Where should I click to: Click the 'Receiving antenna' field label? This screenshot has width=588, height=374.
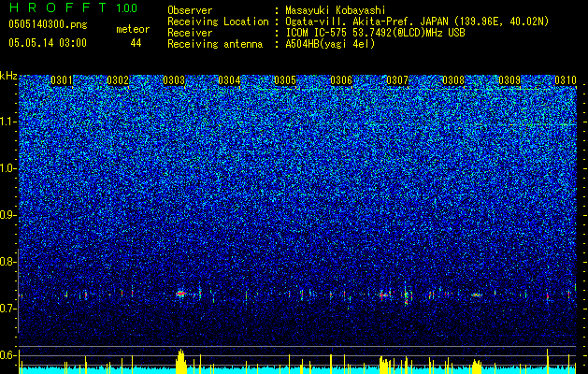point(215,44)
